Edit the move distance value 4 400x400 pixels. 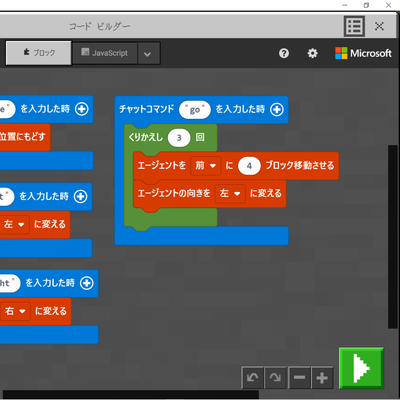(x=249, y=166)
